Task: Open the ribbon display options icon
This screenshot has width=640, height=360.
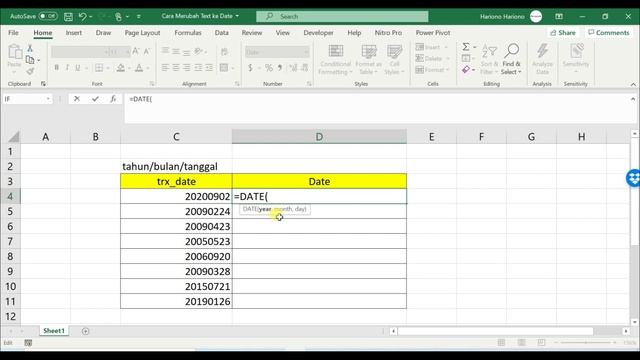Action: pyautogui.click(x=559, y=16)
